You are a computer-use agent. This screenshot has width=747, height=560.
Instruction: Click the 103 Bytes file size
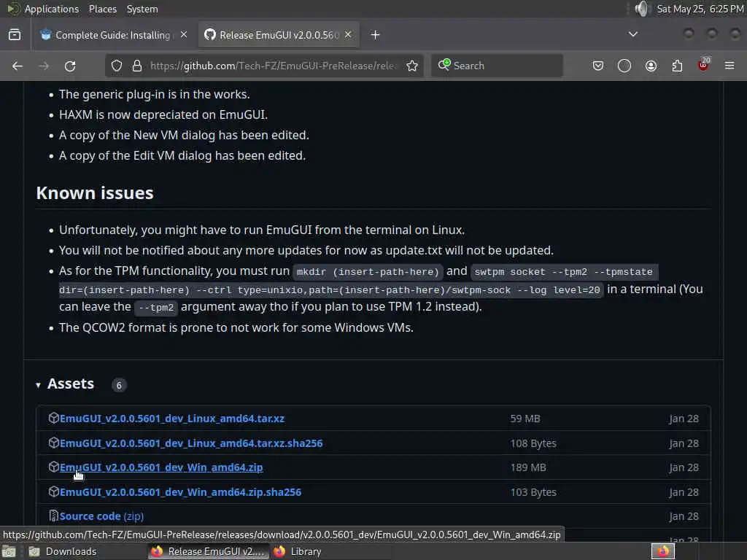point(533,492)
